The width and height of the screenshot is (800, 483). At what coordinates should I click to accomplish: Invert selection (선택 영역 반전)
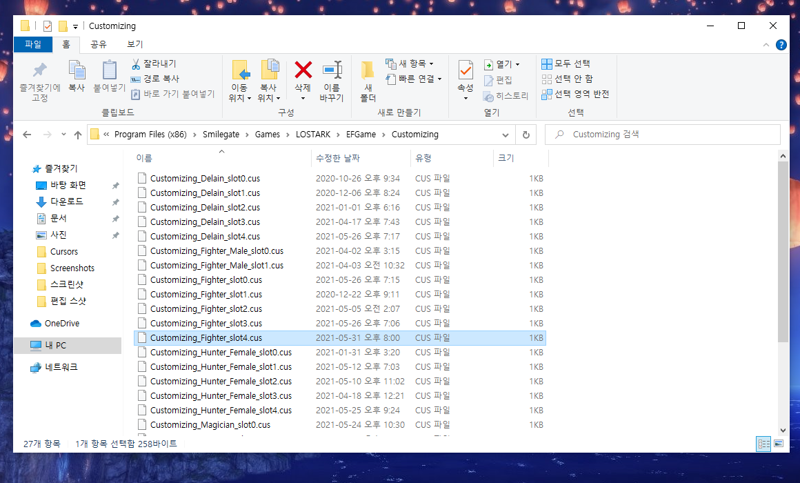(x=576, y=94)
